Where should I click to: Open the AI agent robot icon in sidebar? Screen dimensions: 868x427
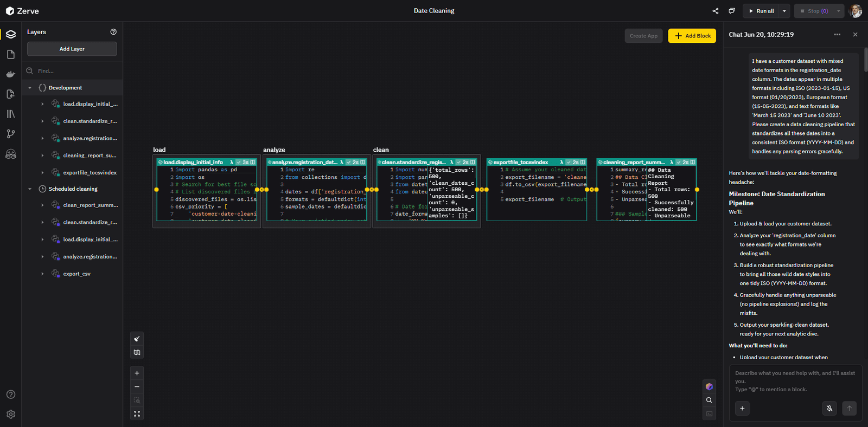10,154
